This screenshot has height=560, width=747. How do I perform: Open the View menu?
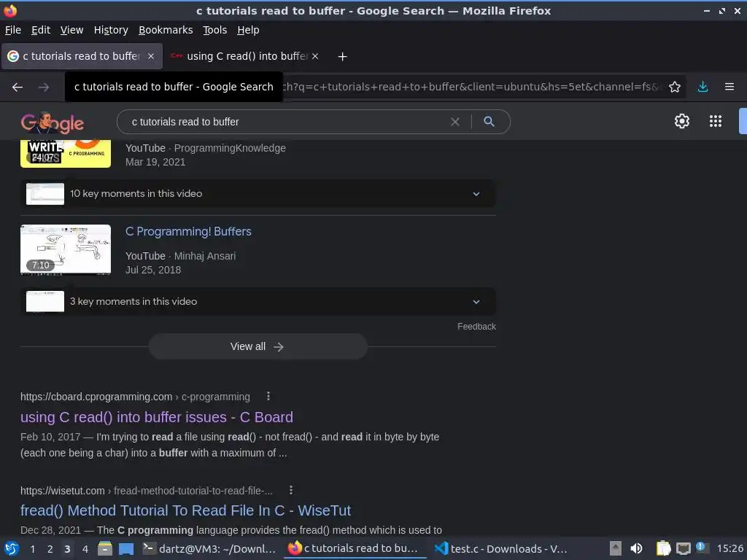72,30
